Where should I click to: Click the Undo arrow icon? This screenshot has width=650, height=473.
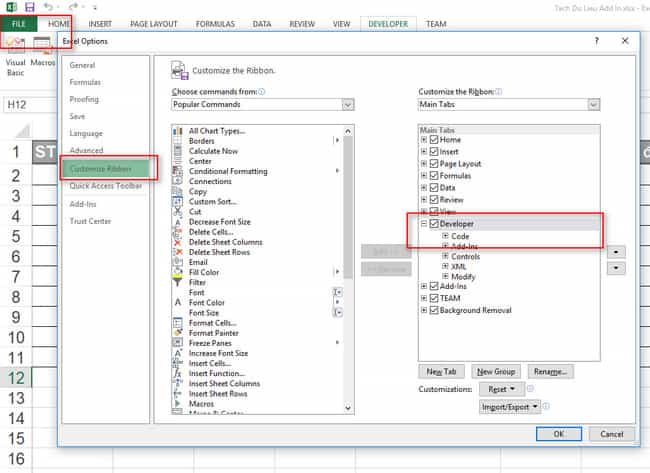point(48,6)
